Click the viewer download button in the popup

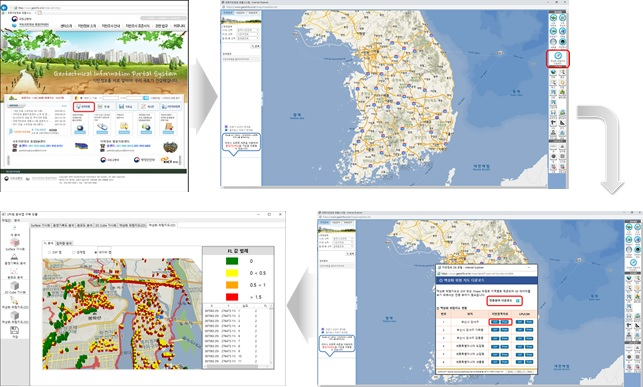[505, 301]
